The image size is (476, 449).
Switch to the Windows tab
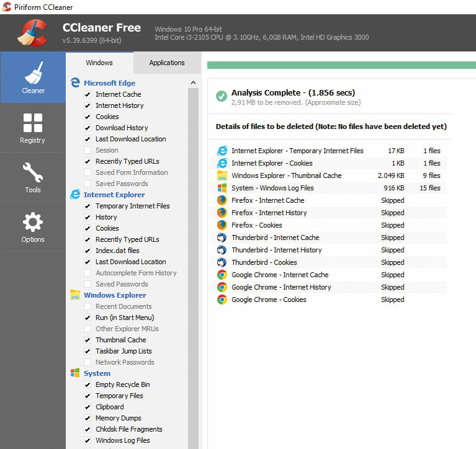(99, 63)
